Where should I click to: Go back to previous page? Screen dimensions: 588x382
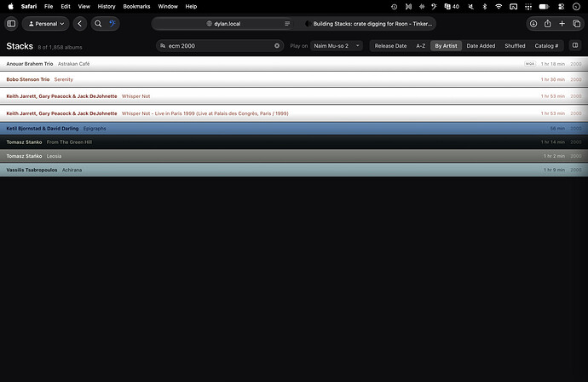[80, 24]
